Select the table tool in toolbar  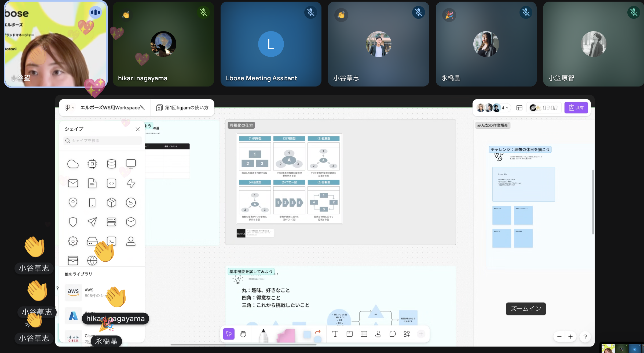pyautogui.click(x=364, y=334)
